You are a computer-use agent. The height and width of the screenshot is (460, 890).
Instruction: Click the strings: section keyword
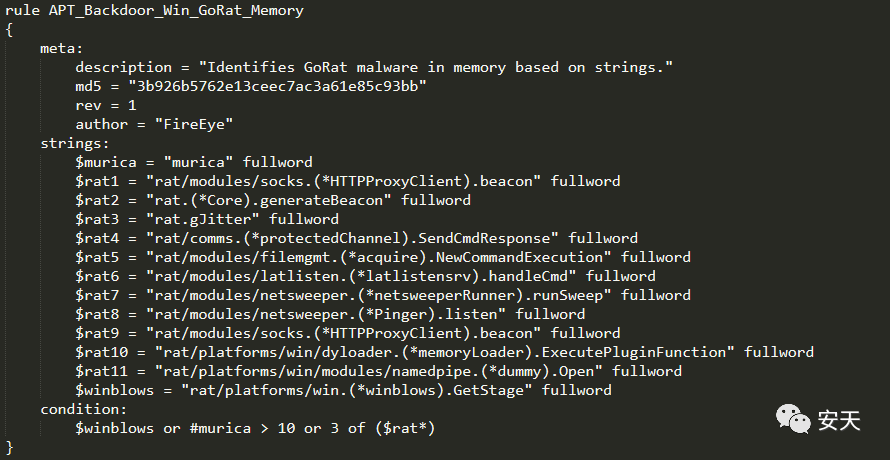[x=75, y=144]
